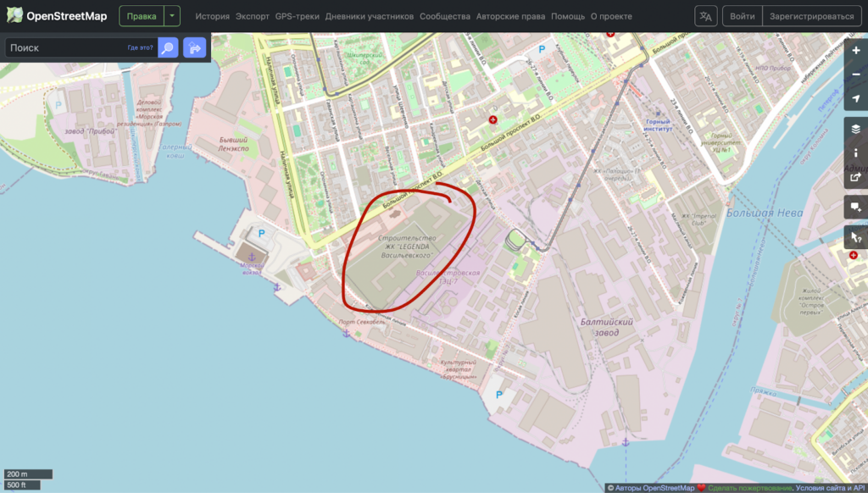Click the Войти button

click(x=742, y=16)
